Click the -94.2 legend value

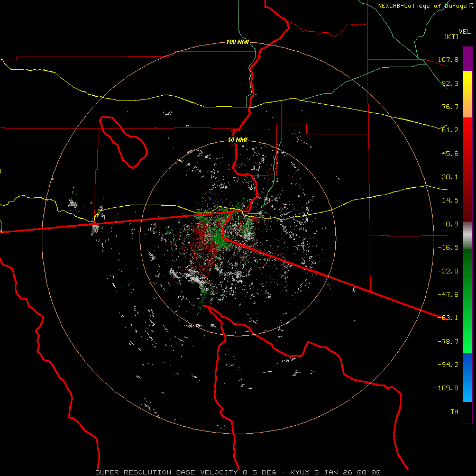point(448,365)
